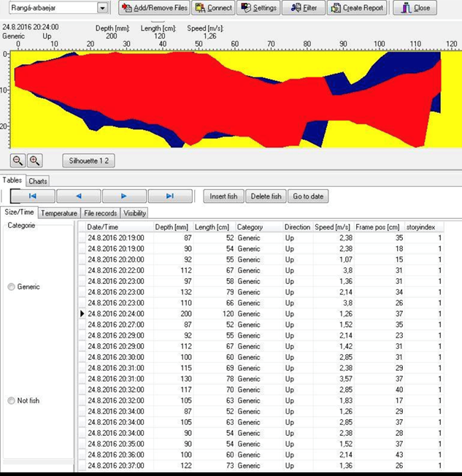Open Settings from the toolbar
462x476 pixels.
[258, 8]
